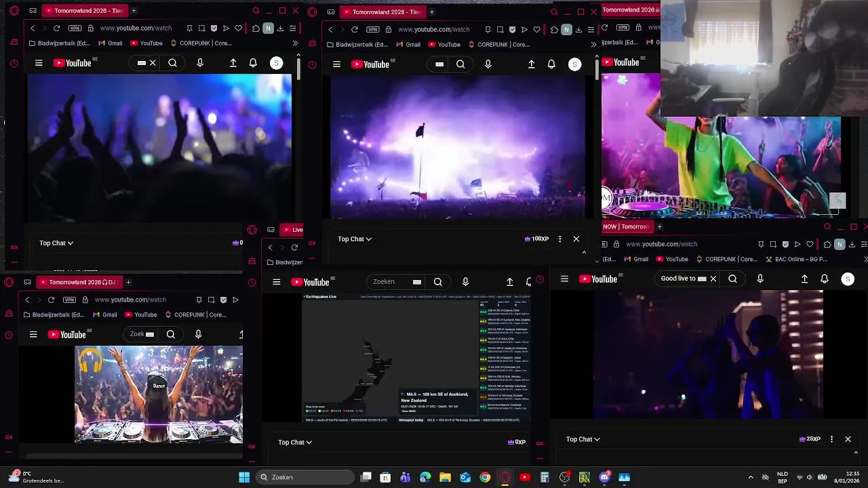Open History clock icon in top-left Opera sidebar
The image size is (868, 488).
14,64
